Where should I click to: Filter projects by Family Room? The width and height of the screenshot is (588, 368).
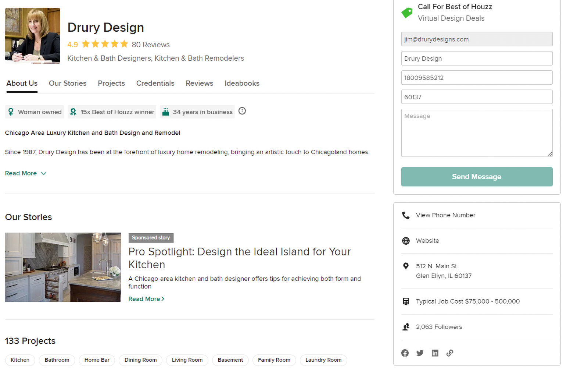(x=274, y=360)
